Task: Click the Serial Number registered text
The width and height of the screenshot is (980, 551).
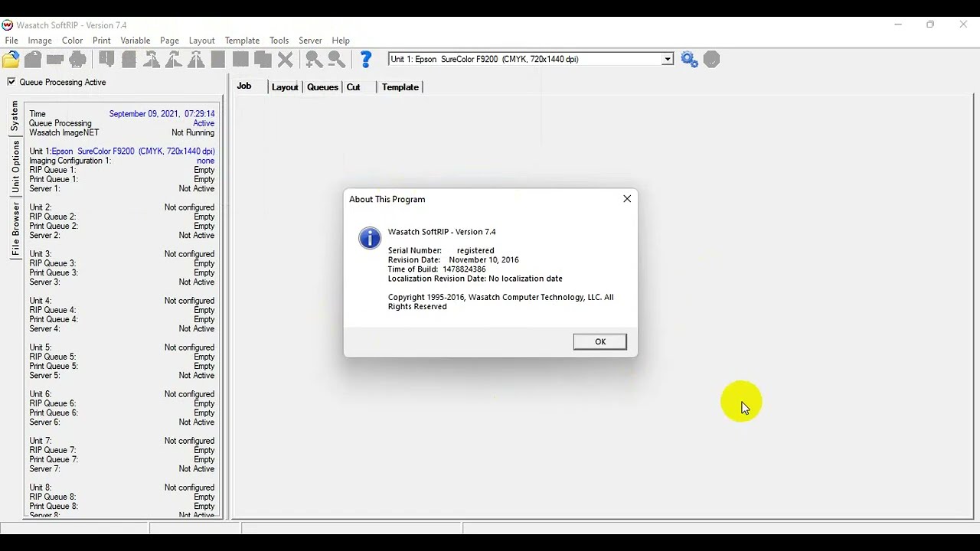Action: pos(441,250)
